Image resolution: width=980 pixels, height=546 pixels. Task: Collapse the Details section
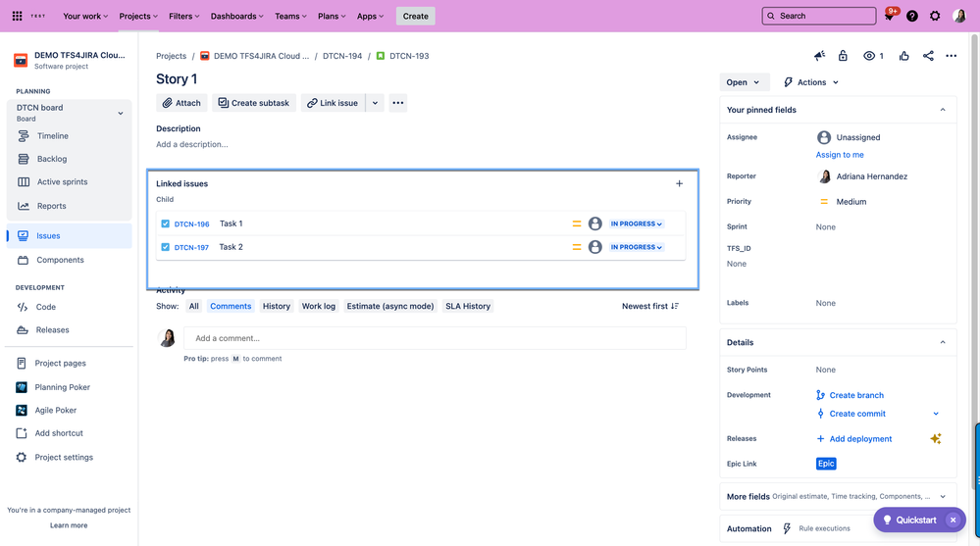click(943, 342)
